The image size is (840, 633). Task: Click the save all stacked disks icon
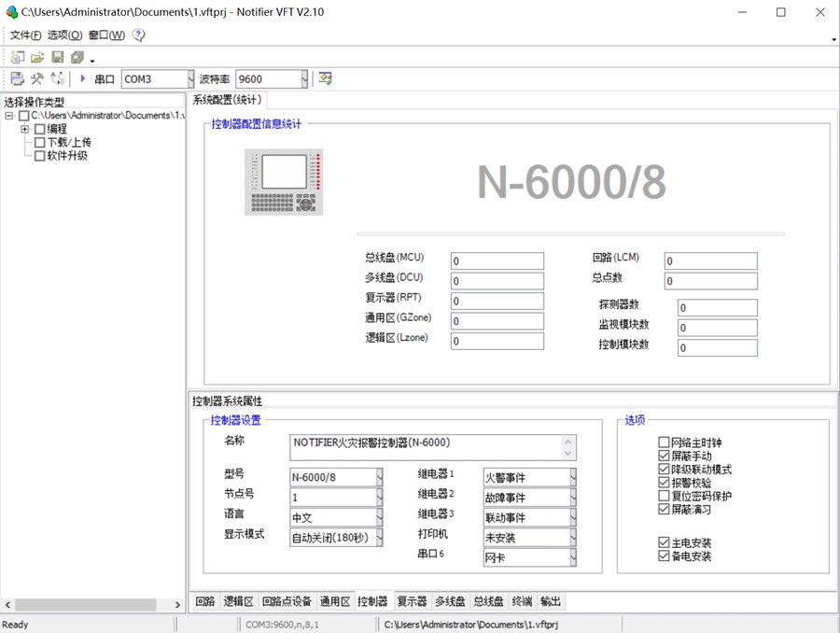77,57
